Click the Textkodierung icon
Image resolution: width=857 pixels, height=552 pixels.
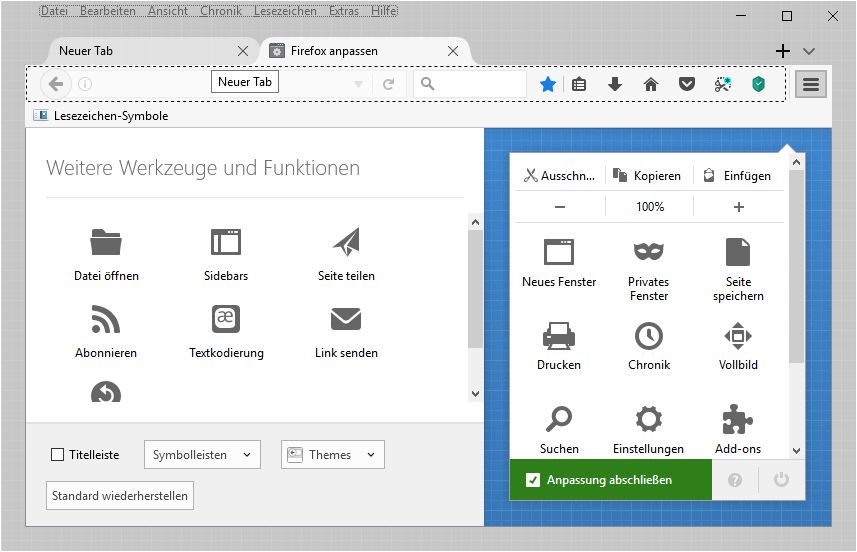click(226, 319)
